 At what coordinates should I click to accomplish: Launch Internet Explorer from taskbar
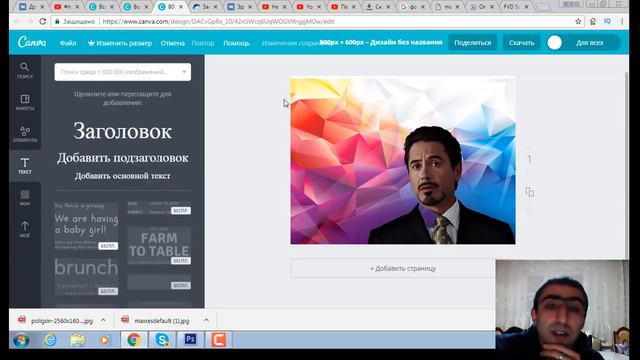50,340
